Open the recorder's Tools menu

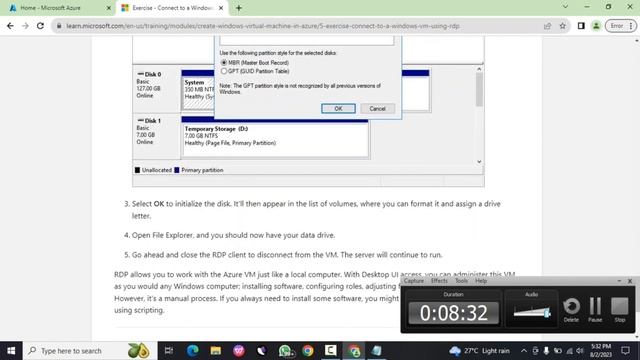click(461, 281)
